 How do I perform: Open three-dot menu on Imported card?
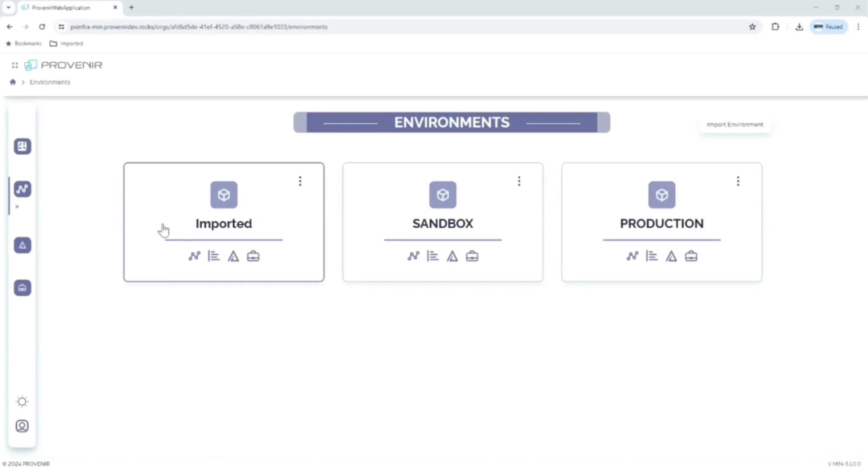[300, 181]
